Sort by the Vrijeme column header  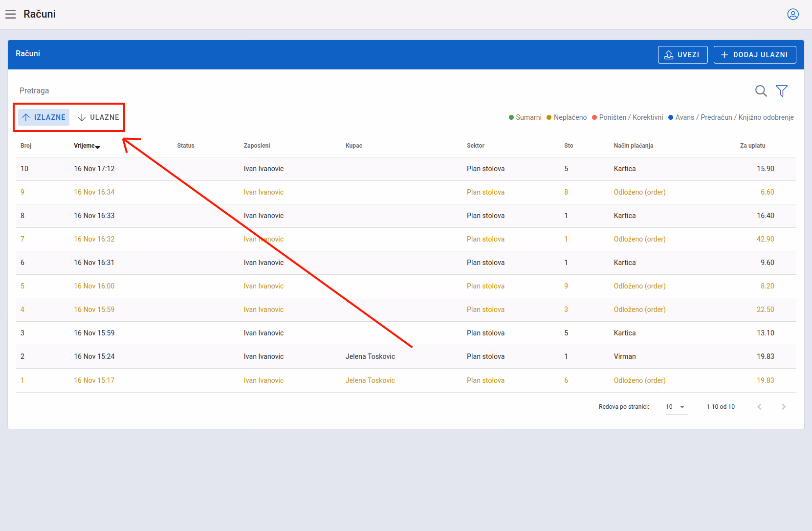click(x=87, y=146)
